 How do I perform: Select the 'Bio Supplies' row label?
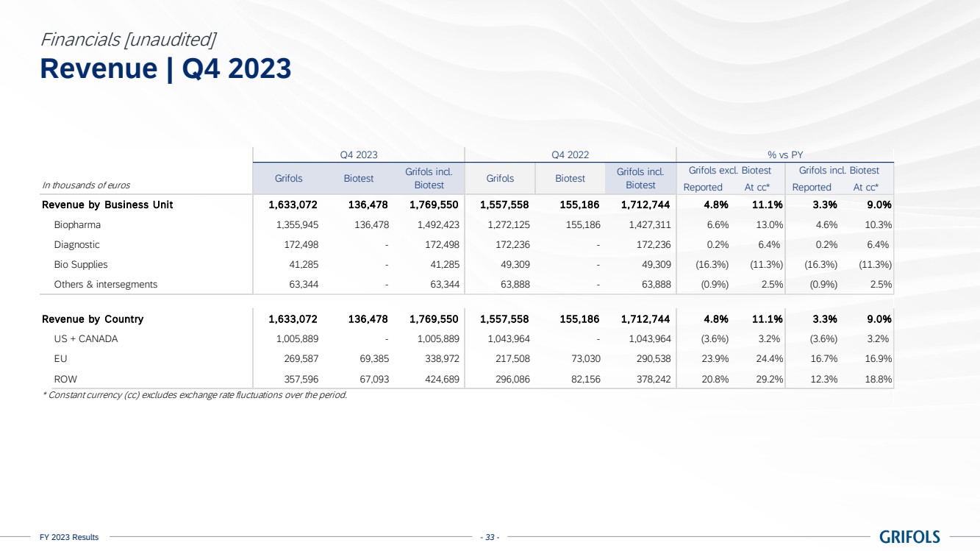(81, 264)
